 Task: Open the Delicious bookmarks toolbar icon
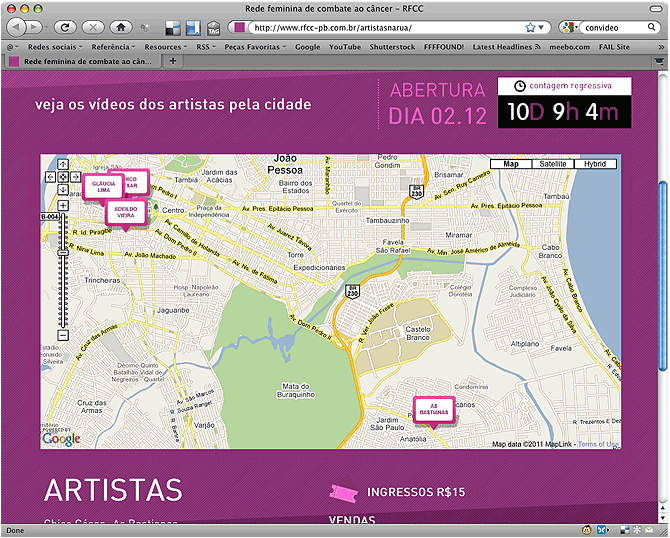[173, 28]
